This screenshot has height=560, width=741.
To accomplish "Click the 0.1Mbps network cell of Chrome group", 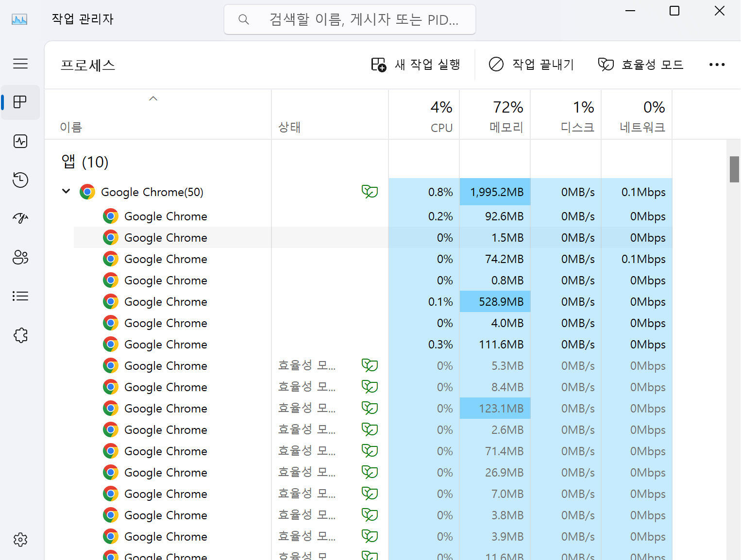I will point(637,192).
